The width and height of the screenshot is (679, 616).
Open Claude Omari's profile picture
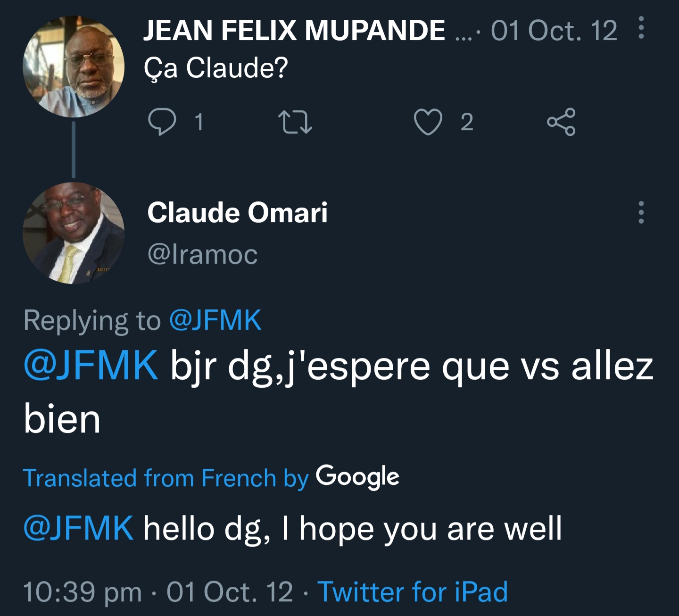tap(74, 233)
